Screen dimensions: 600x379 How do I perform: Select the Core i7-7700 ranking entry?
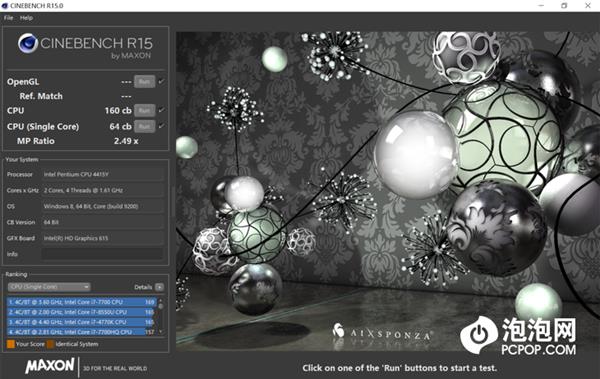pyautogui.click(x=82, y=302)
